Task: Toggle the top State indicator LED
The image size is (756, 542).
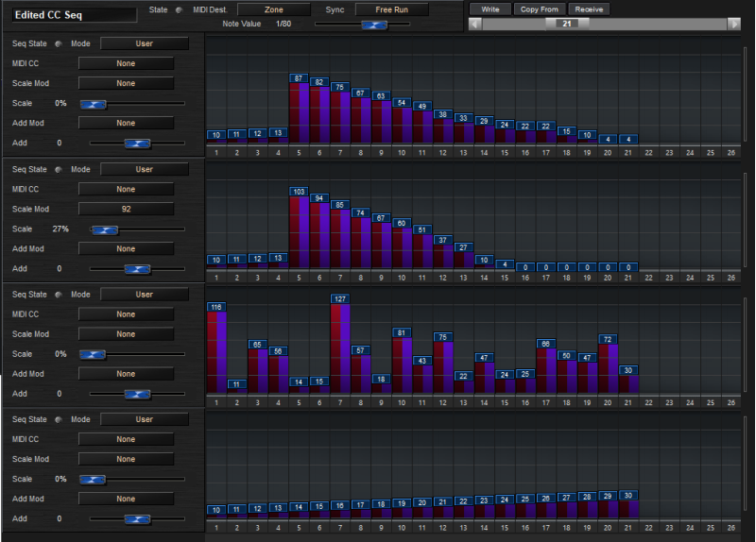Action: pyautogui.click(x=180, y=9)
